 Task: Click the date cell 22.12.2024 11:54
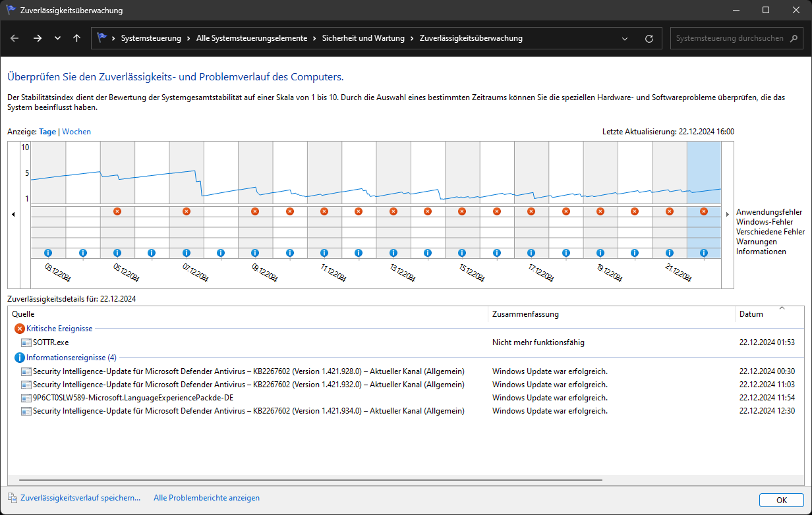[767, 398]
